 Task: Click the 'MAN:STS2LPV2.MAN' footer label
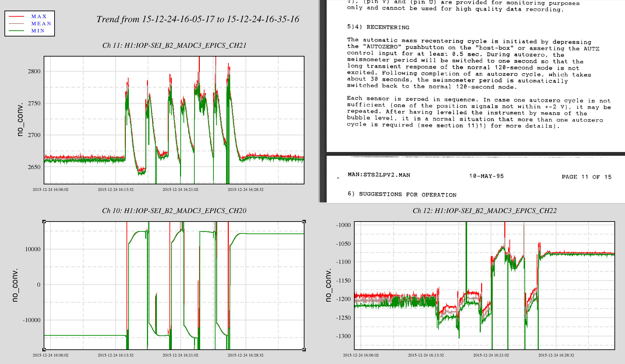379,175
